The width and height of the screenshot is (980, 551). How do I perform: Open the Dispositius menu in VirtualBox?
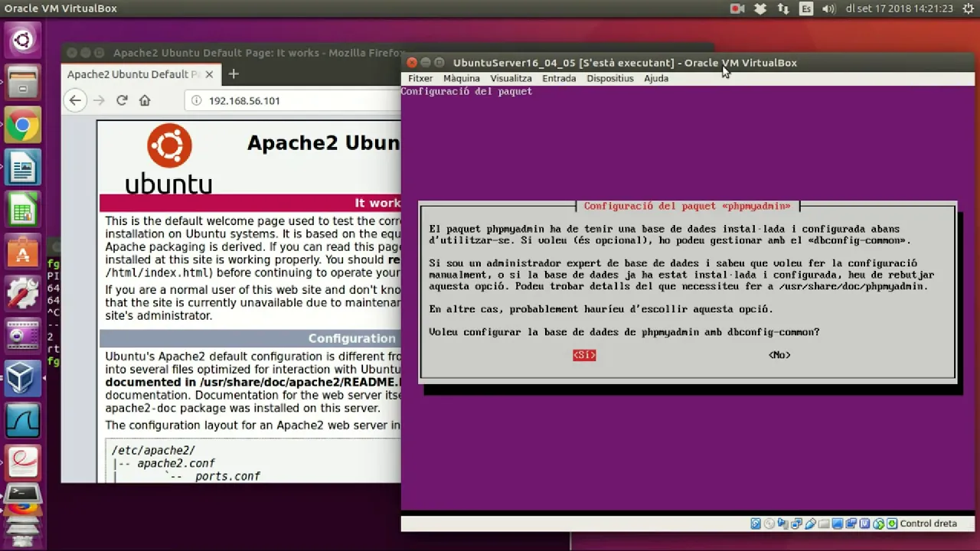(x=610, y=78)
